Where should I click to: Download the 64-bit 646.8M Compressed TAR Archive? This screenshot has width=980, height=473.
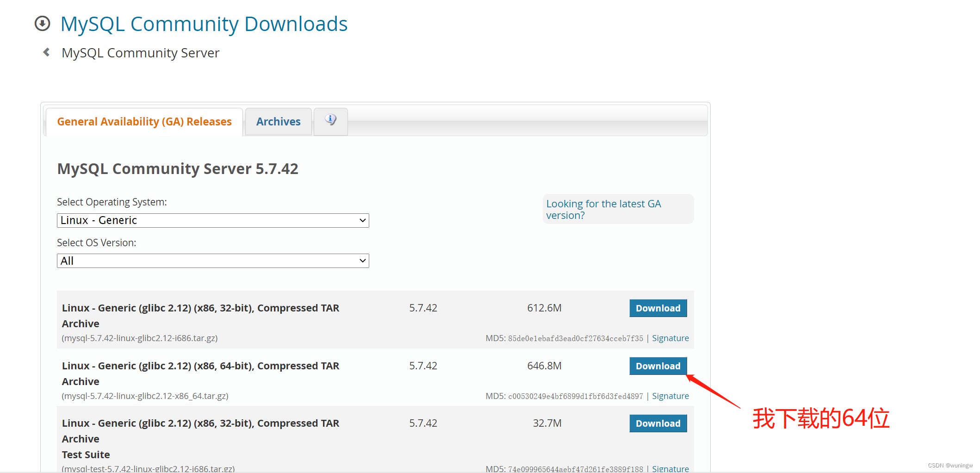[x=658, y=366]
